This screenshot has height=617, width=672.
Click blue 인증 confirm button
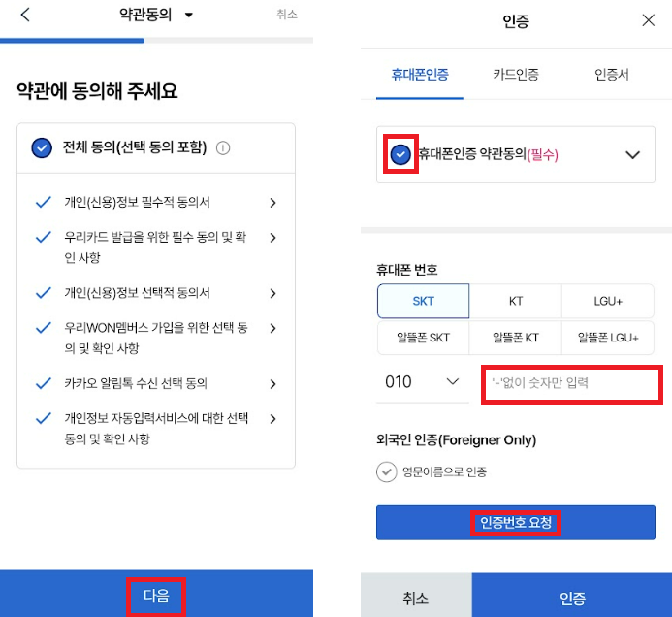pyautogui.click(x=572, y=597)
